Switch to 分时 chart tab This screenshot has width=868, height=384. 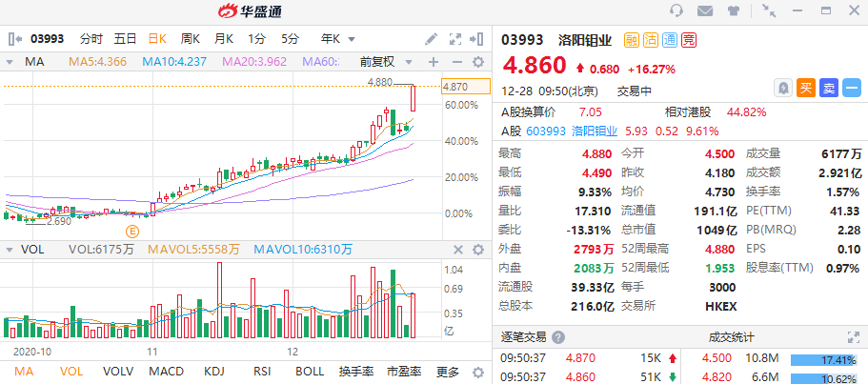91,39
